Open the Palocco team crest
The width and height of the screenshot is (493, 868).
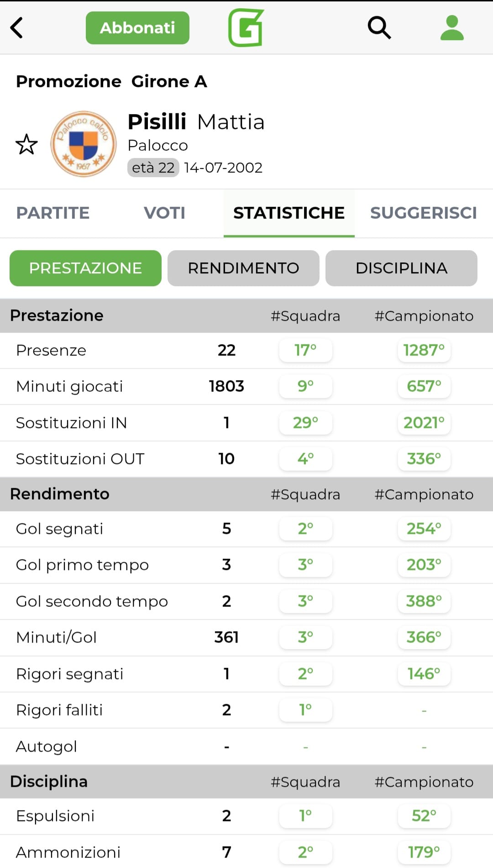tap(83, 144)
